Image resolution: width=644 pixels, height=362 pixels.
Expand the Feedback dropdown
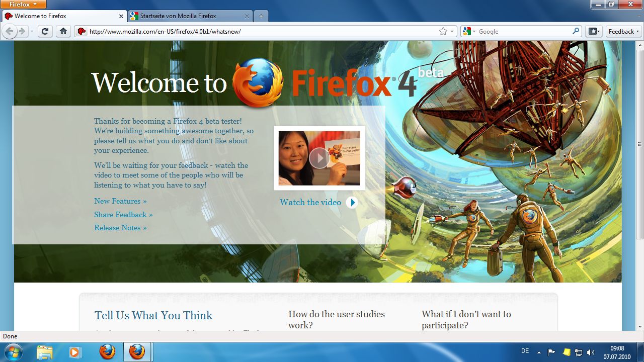tap(623, 31)
